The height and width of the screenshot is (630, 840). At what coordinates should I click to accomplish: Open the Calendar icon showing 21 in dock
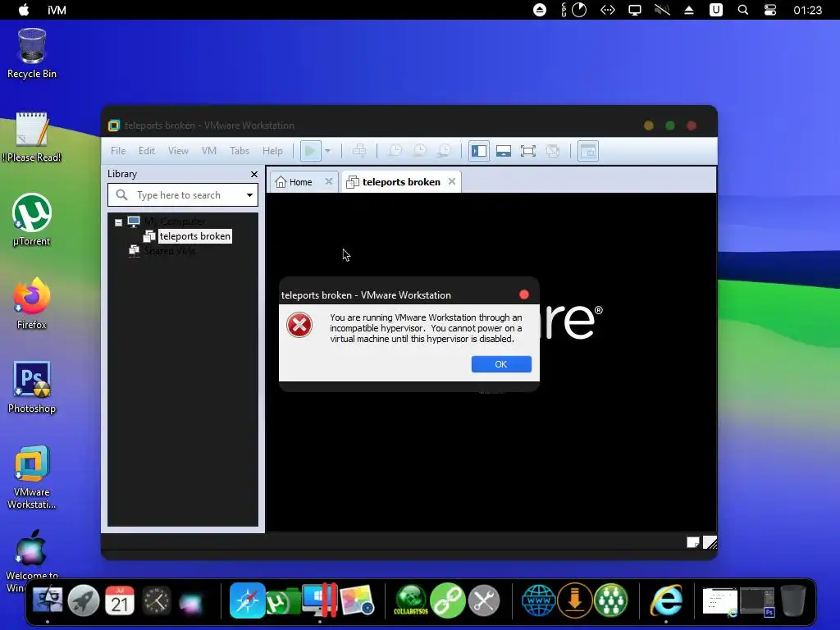coord(120,601)
